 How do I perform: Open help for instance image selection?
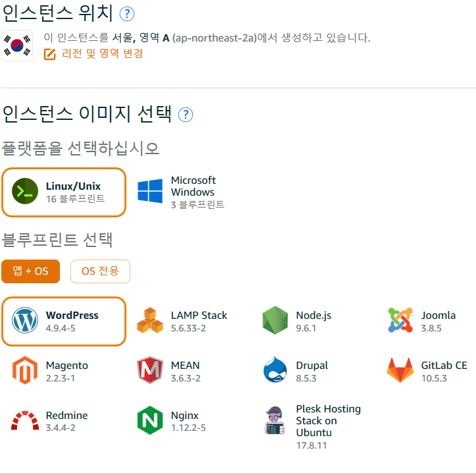pos(186,115)
